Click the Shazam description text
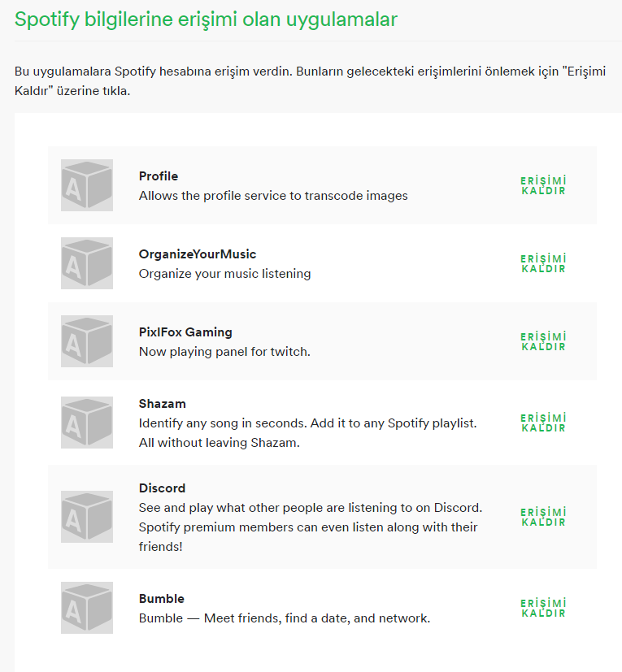 (307, 433)
